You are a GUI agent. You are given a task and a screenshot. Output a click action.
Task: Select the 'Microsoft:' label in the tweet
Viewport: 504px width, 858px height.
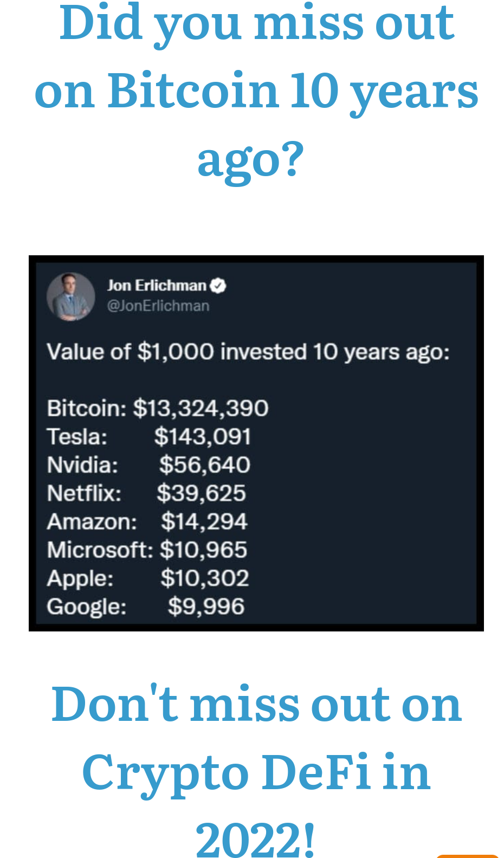100,550
